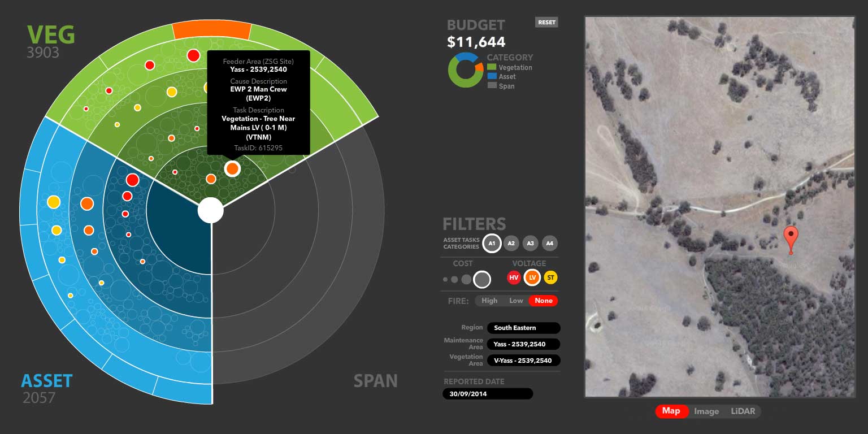Viewport: 868px width, 434px height.
Task: Select the A2 asset task category
Action: (511, 244)
